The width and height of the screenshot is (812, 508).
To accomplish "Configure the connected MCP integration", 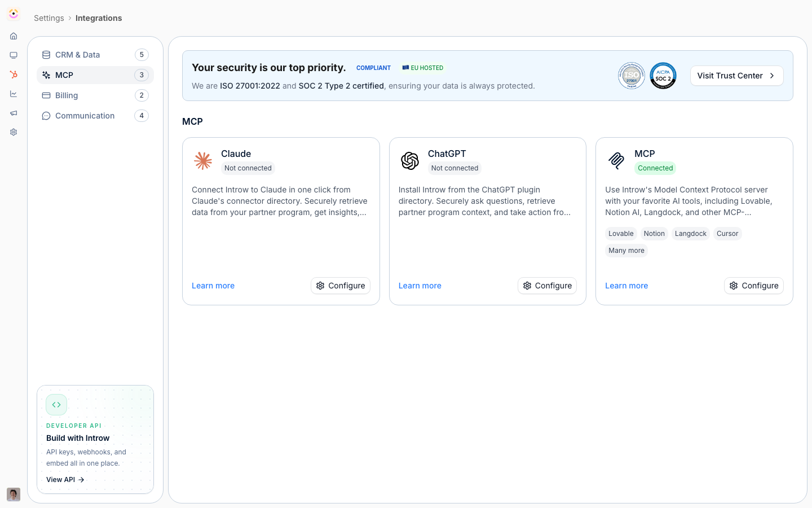I will (754, 286).
